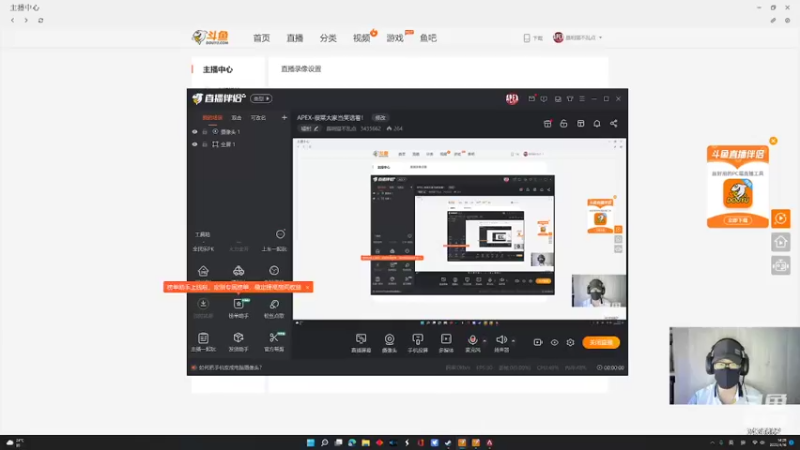Screen dimensions: 800x450
Task: Open the greyed download tool icon
Action: (x=203, y=304)
